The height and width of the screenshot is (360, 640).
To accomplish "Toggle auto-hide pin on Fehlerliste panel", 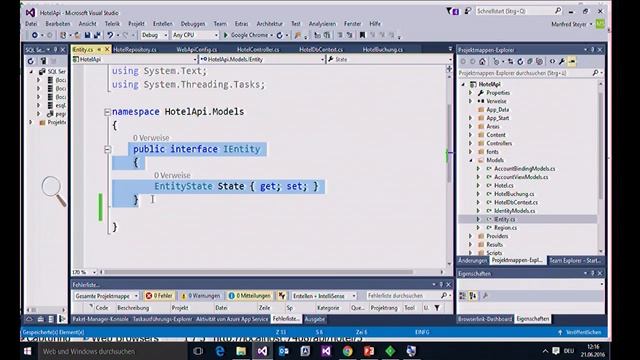I will pyautogui.click(x=441, y=284).
